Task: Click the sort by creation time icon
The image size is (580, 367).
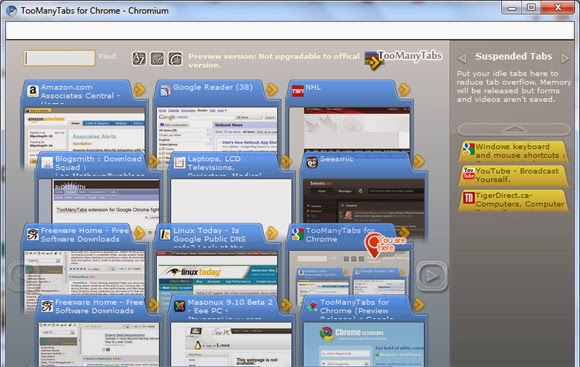Action: [x=175, y=58]
